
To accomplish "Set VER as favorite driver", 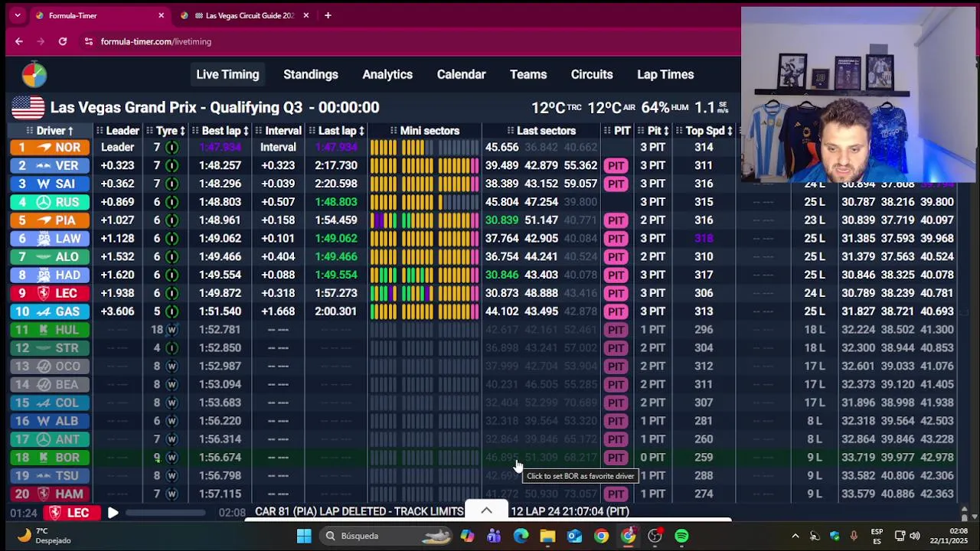I will point(51,165).
